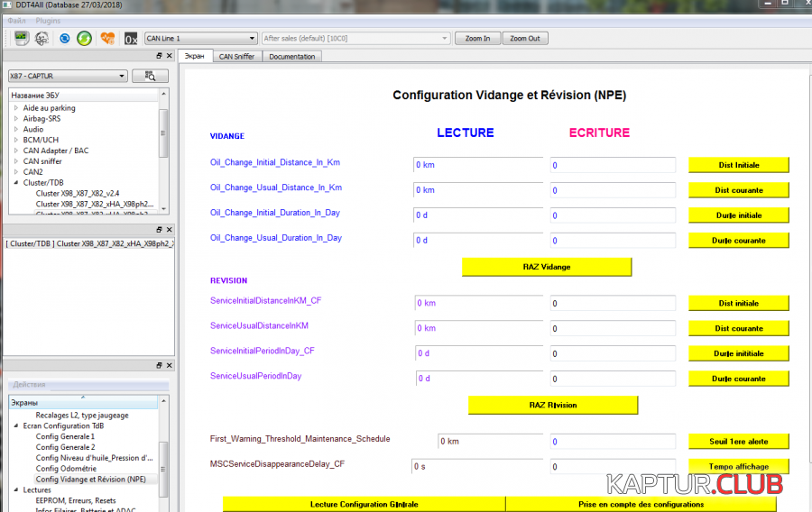This screenshot has height=512, width=812.
Task: Click the Экраны column header
Action: 83,402
